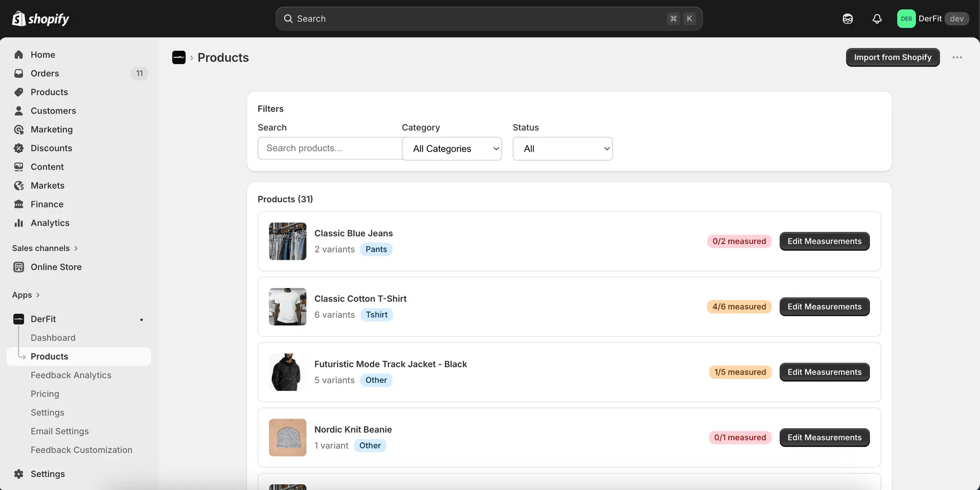Screen dimensions: 980x490
Task: Open Feedback Analytics page
Action: tap(71, 375)
